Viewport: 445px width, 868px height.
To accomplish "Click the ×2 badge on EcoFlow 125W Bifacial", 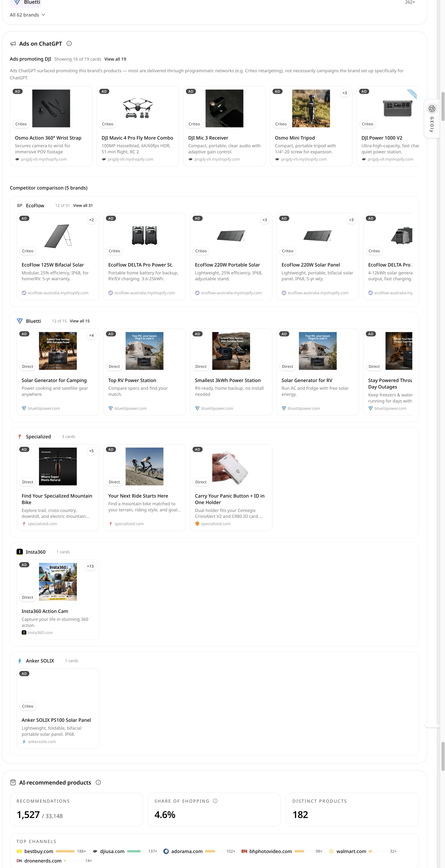I will click(91, 220).
